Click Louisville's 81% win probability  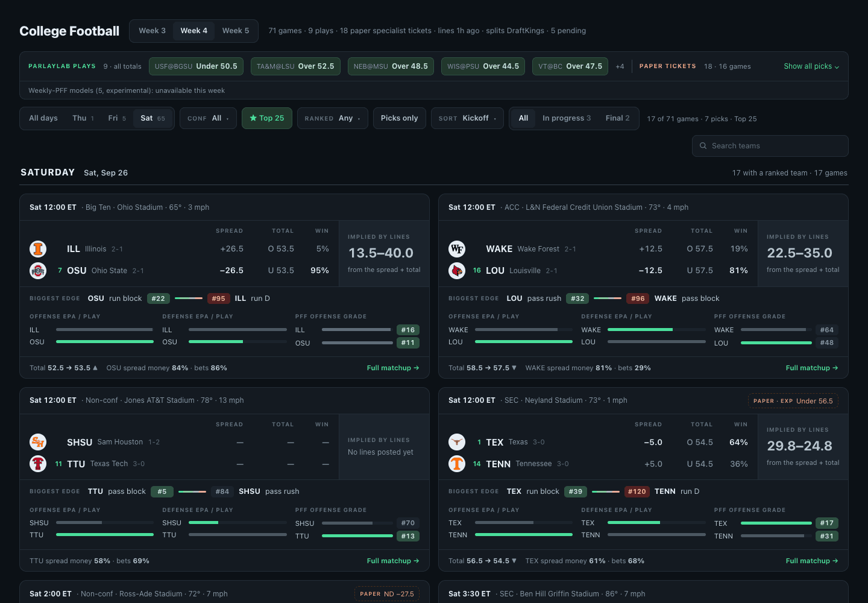pos(738,271)
